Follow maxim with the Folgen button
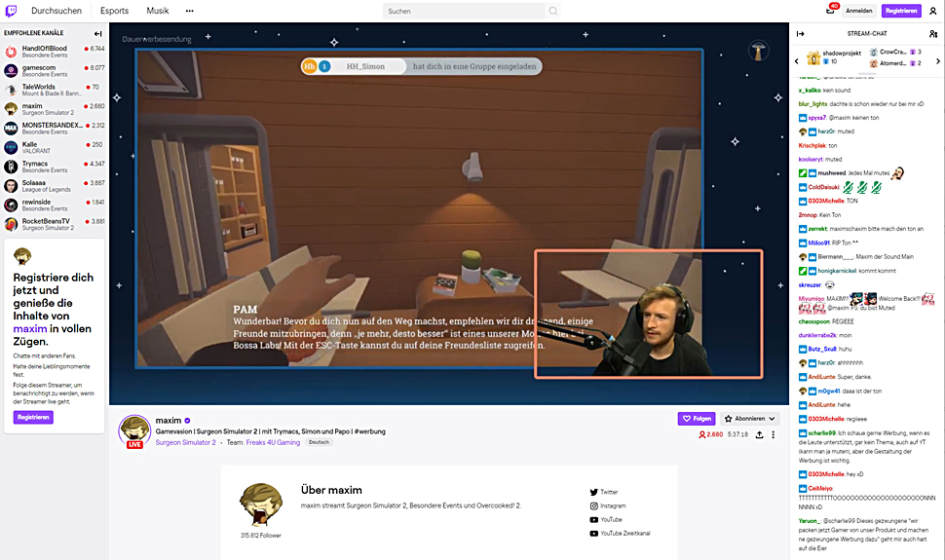Viewport: 945px width, 560px height. click(697, 419)
